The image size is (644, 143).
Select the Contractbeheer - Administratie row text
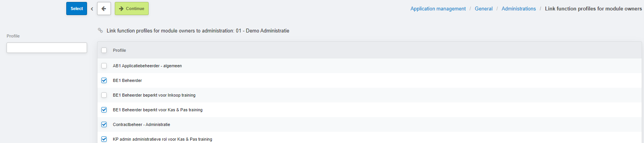pyautogui.click(x=141, y=124)
